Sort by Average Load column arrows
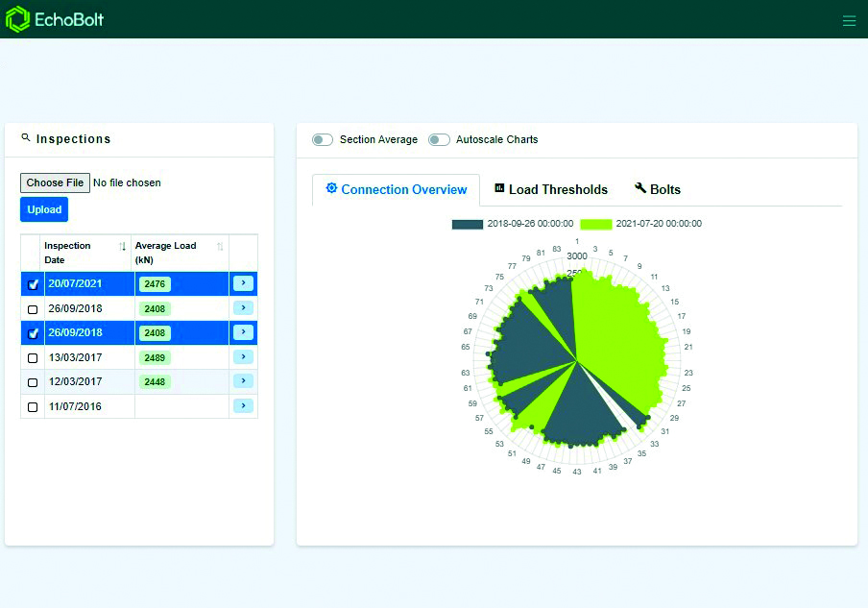 pos(220,247)
